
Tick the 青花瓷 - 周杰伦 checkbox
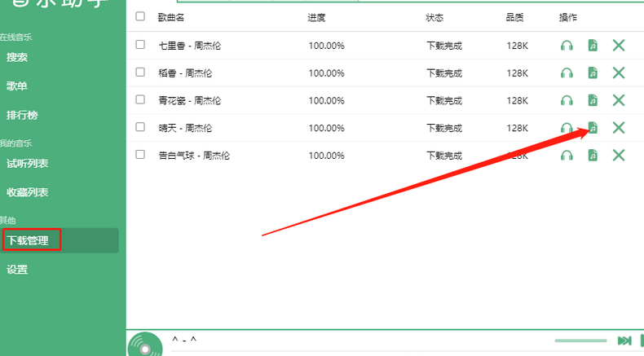click(x=140, y=99)
